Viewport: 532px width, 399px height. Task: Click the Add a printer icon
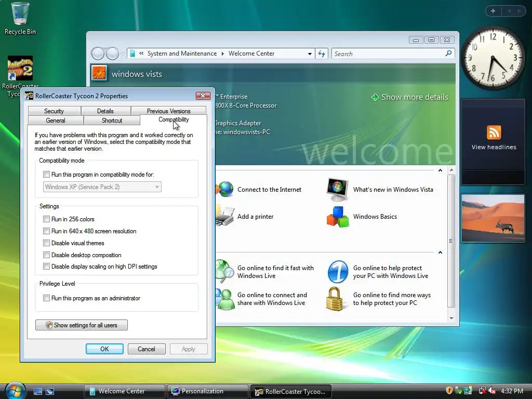coord(224,216)
